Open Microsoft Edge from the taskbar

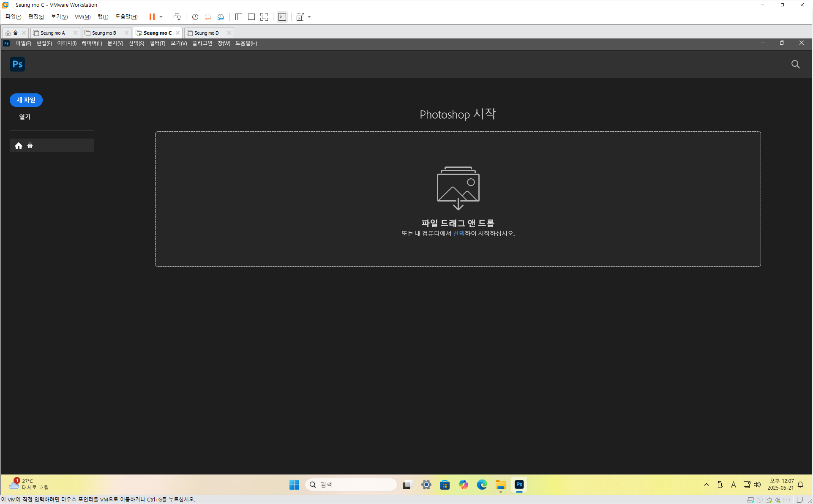coord(482,485)
